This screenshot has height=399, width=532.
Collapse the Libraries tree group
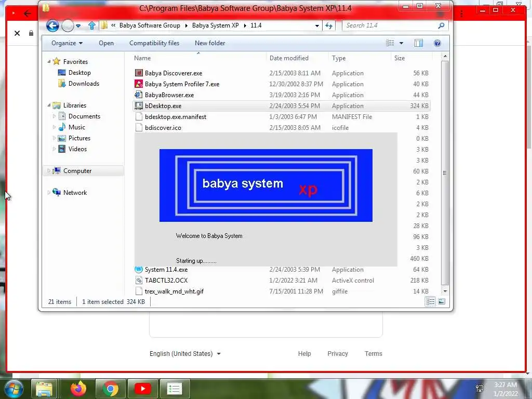[49, 105]
